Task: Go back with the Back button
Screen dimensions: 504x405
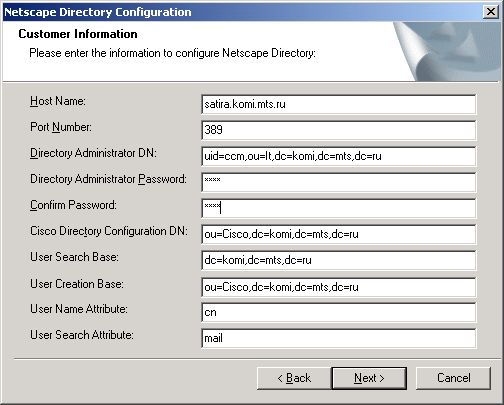Action: pos(294,378)
